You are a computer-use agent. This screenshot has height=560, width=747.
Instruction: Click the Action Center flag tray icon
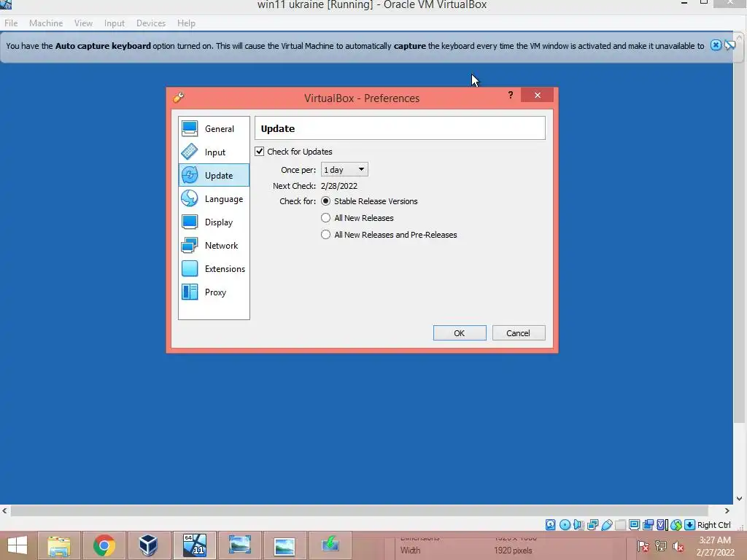click(x=643, y=545)
